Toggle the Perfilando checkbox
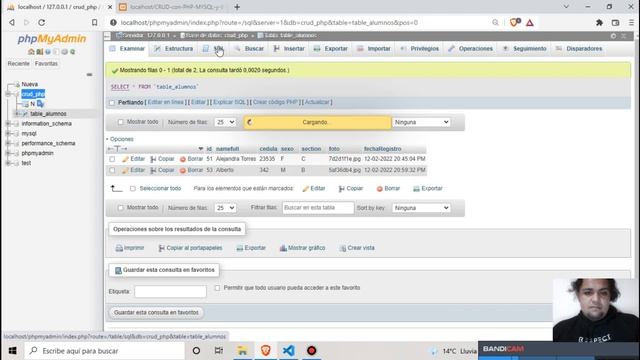The image size is (640, 360). click(112, 103)
